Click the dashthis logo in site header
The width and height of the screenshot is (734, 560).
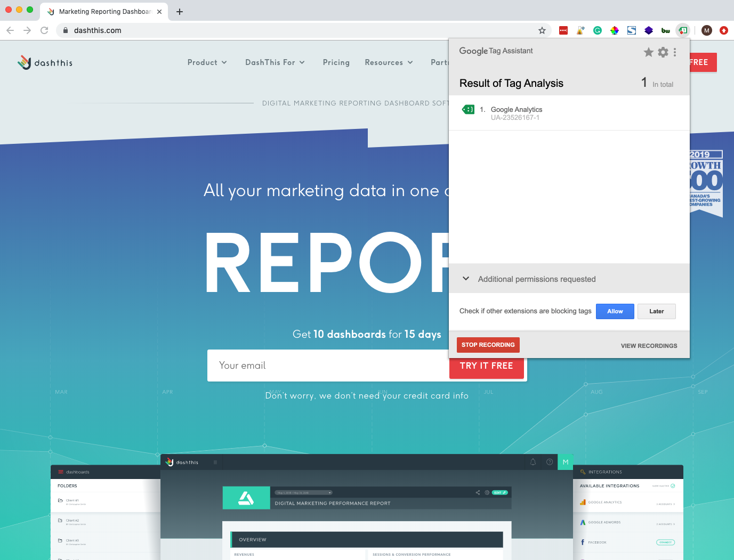pyautogui.click(x=45, y=62)
